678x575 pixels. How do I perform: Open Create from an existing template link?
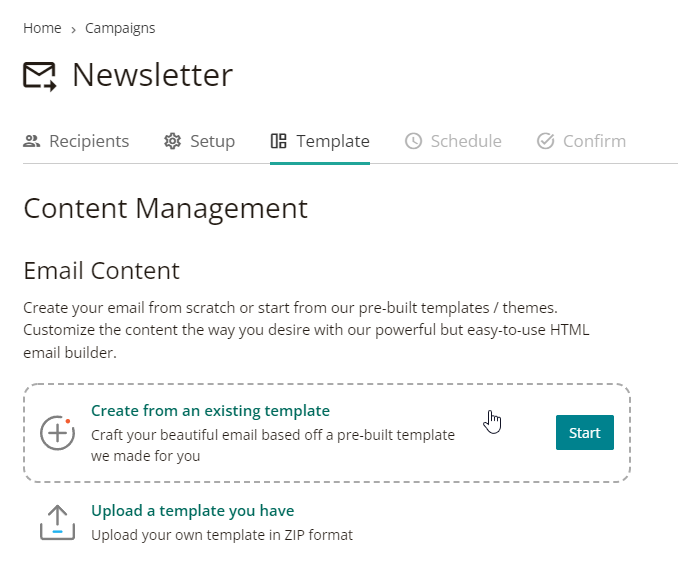pos(210,410)
